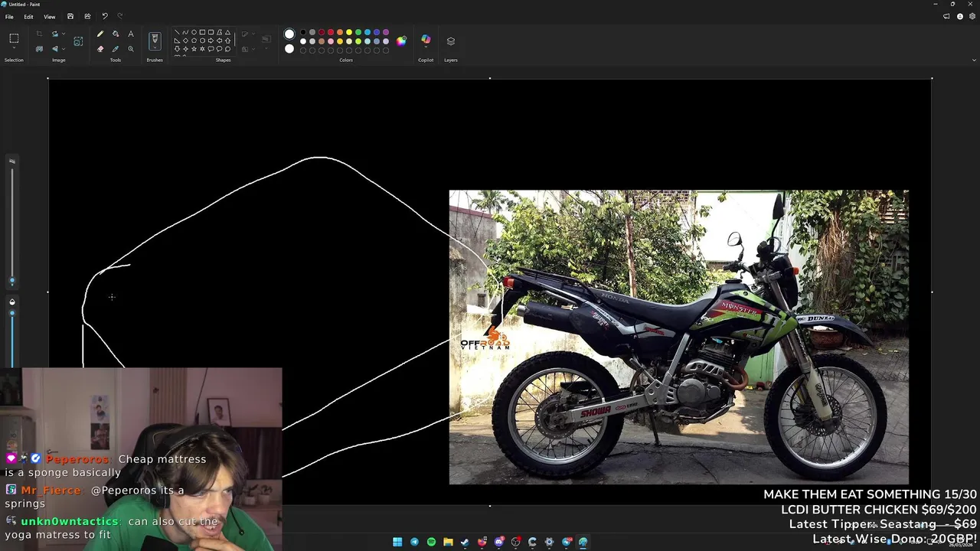980x551 pixels.
Task: Expand the Selection options dropdown
Action: [x=14, y=47]
